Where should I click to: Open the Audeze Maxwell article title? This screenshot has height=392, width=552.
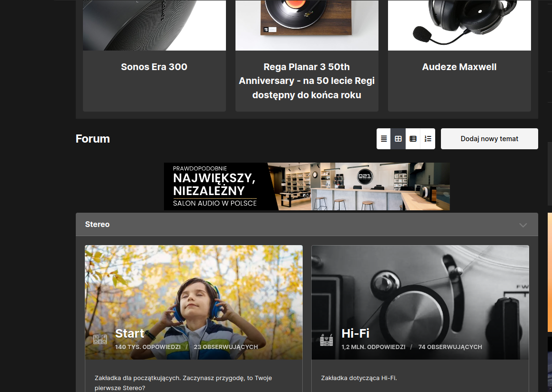point(460,67)
